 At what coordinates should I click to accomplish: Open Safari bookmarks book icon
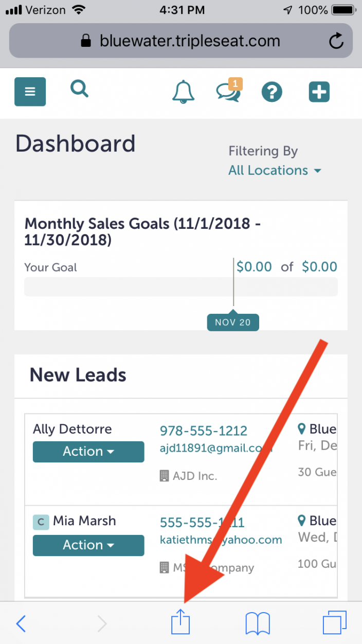[x=258, y=624]
